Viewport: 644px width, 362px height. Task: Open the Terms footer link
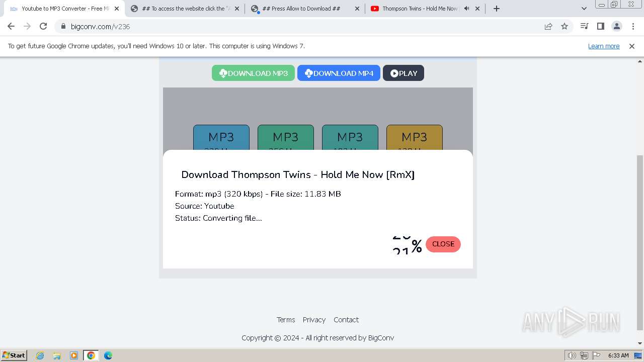[286, 320]
